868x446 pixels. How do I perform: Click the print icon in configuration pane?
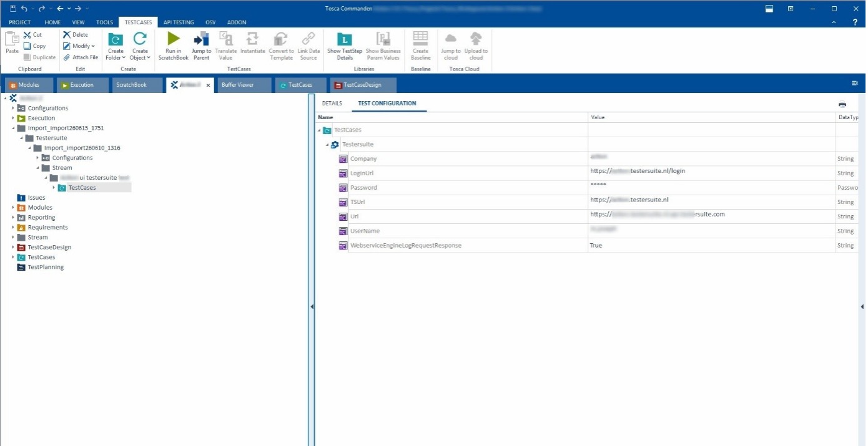[842, 105]
